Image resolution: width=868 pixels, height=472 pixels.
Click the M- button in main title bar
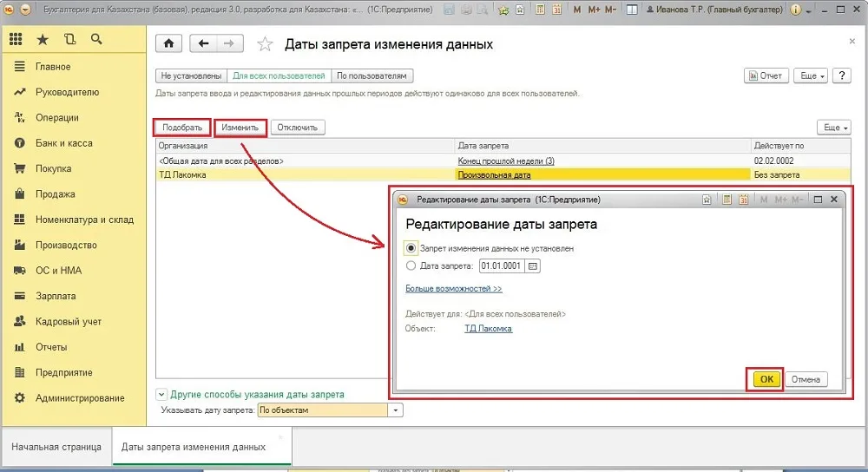coord(610,10)
